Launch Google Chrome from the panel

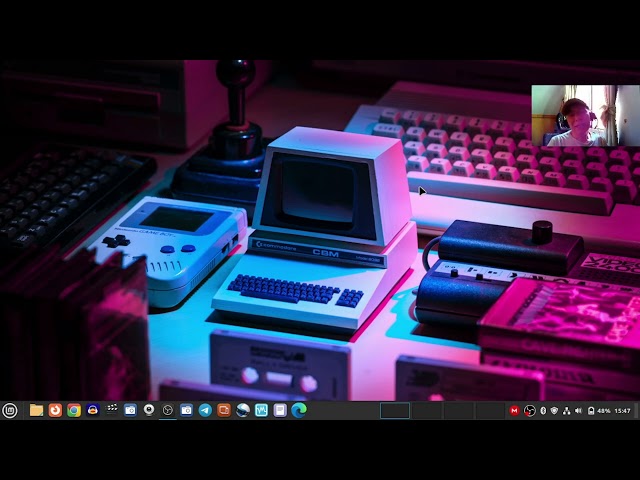[x=74, y=410]
